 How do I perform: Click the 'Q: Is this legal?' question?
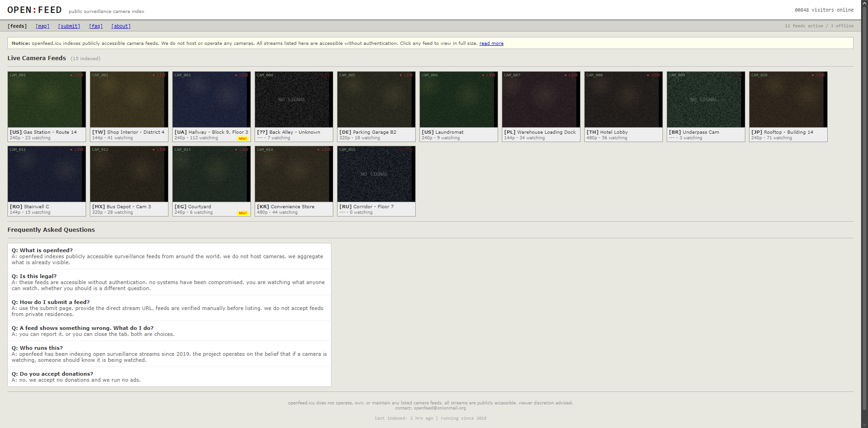34,276
